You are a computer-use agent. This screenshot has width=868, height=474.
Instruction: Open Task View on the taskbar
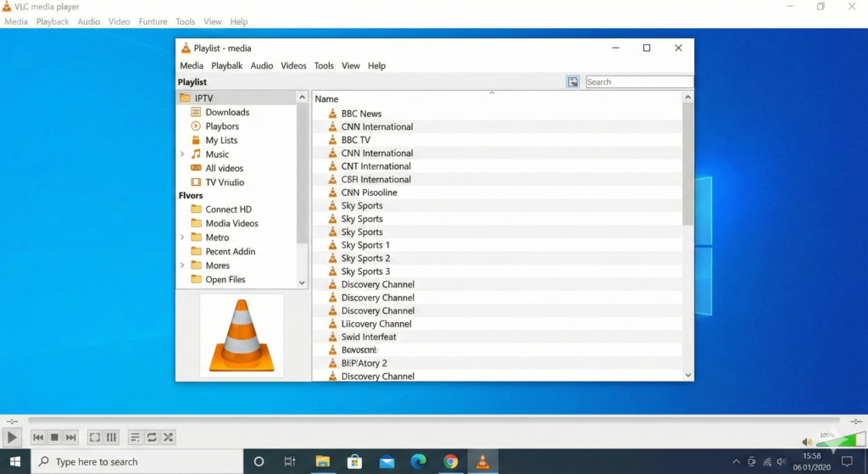point(290,461)
